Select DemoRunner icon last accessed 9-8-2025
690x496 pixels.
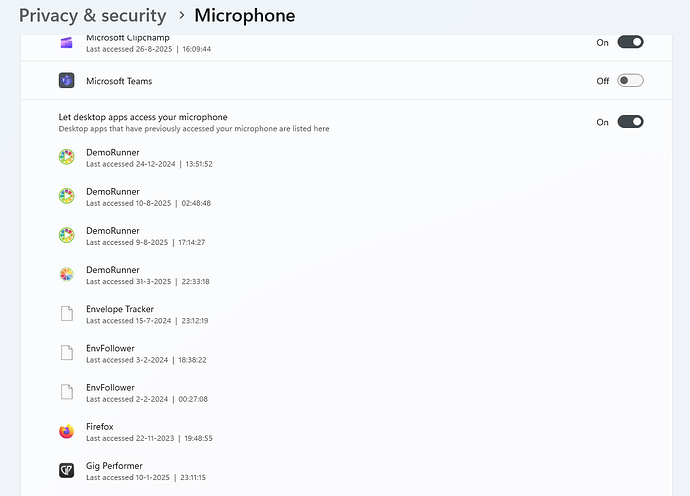pyautogui.click(x=67, y=235)
